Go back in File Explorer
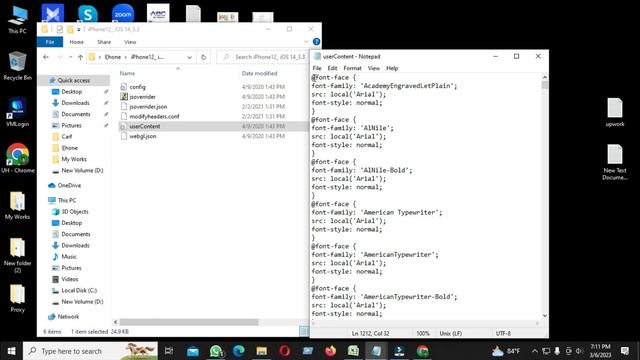Screen dimensions: 640x360 pyautogui.click(x=46, y=57)
